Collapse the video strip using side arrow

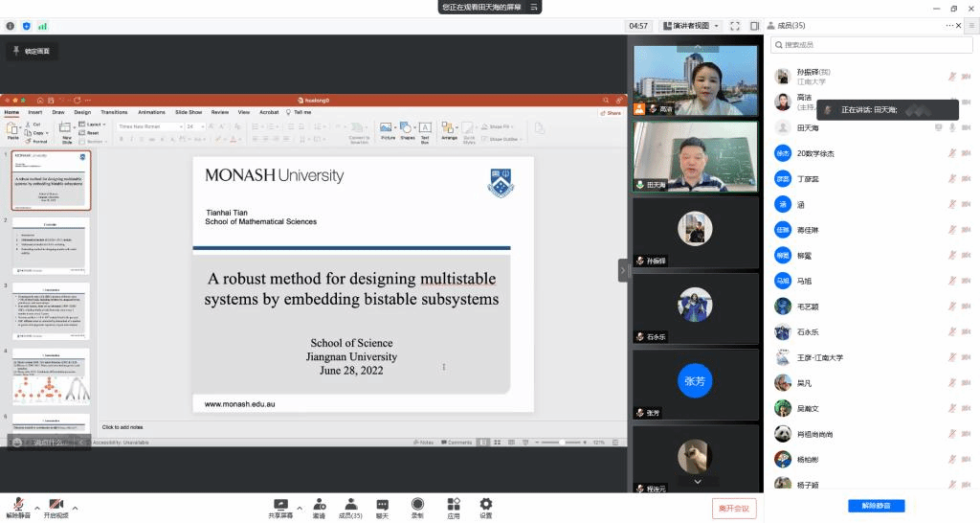[x=623, y=271]
